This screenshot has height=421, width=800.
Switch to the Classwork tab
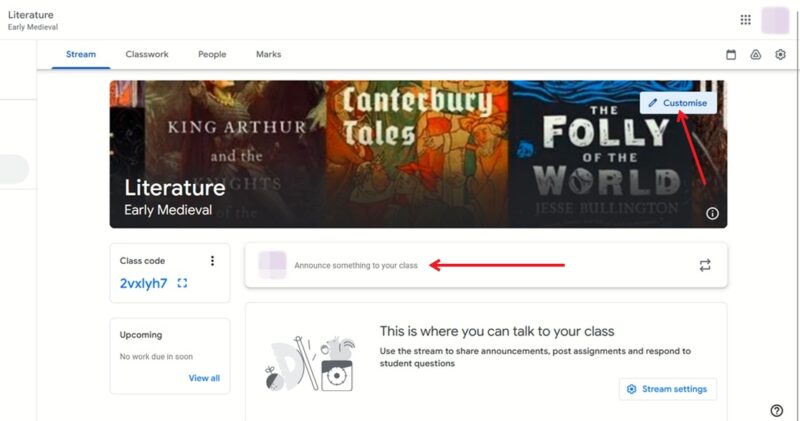(147, 54)
